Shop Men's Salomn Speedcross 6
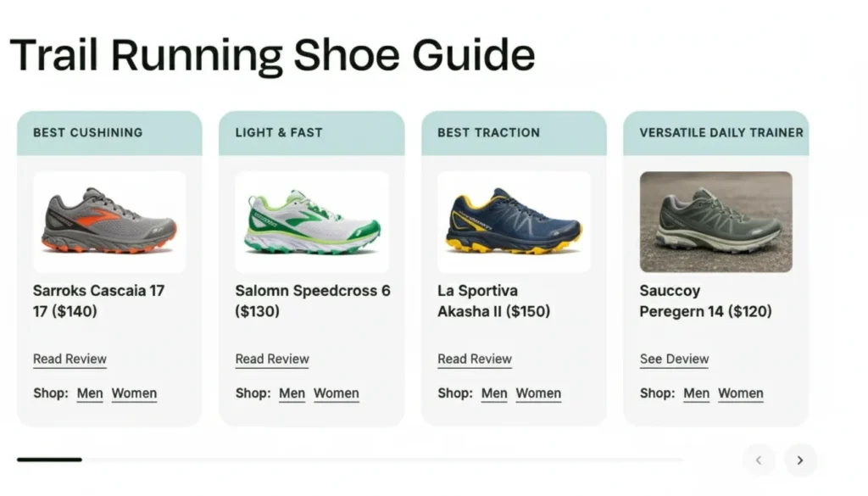The width and height of the screenshot is (868, 496). pyautogui.click(x=292, y=393)
